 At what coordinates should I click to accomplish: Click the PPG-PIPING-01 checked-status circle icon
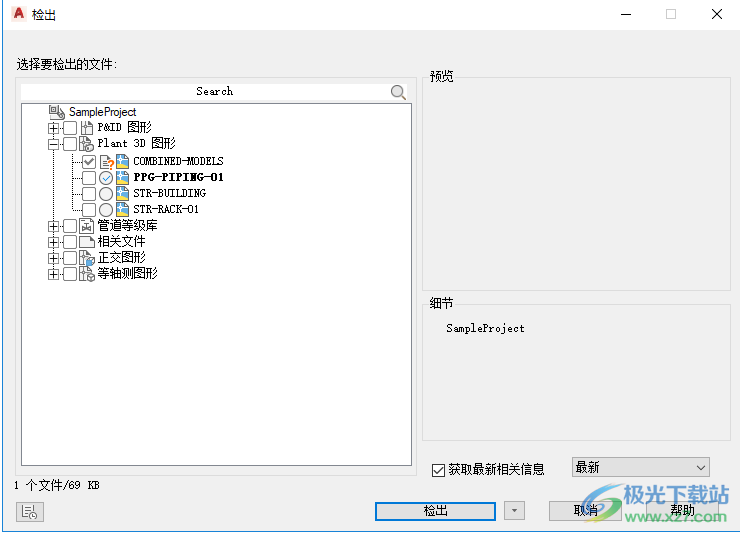click(x=106, y=178)
